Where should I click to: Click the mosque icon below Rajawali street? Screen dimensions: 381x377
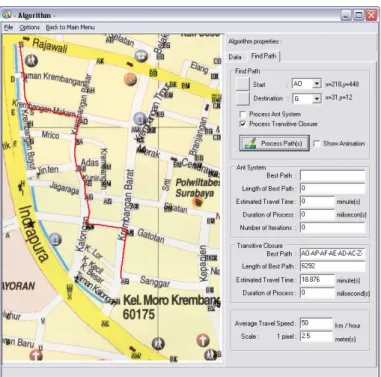pyautogui.click(x=32, y=60)
